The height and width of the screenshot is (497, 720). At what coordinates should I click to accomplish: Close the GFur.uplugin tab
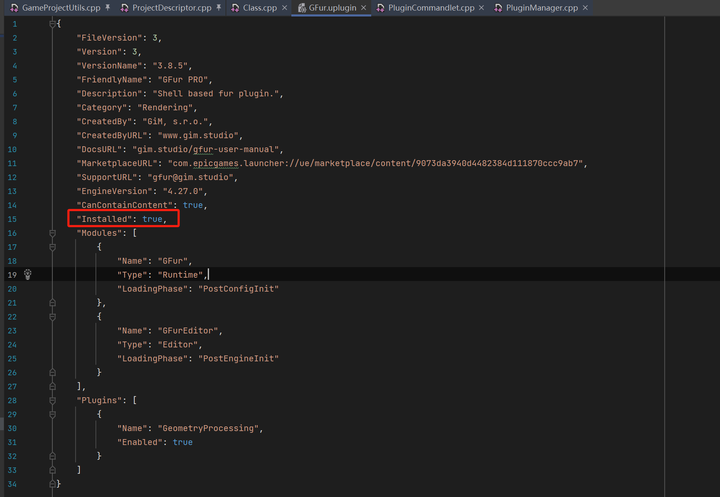pos(363,8)
